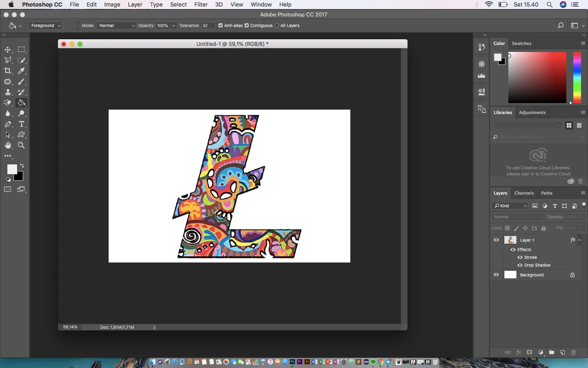Screen dimensions: 588x368
Task: Select the Path Selection arrow tool
Action: coord(8,135)
